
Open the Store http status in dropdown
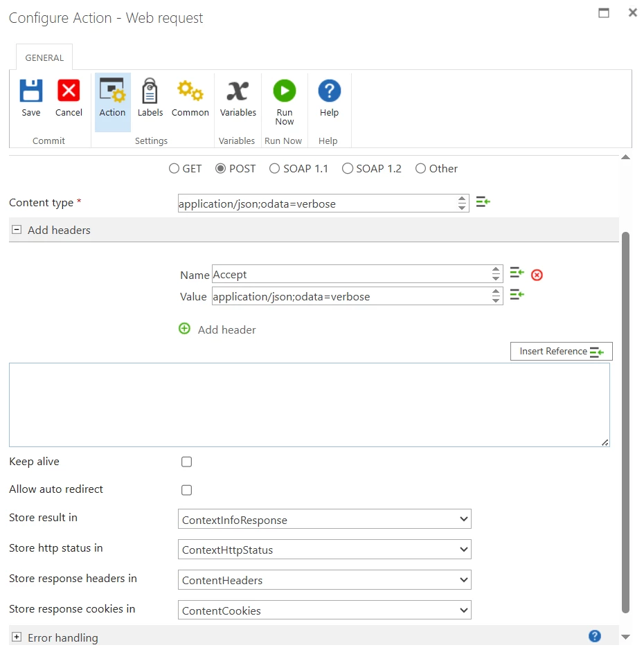pyautogui.click(x=325, y=550)
